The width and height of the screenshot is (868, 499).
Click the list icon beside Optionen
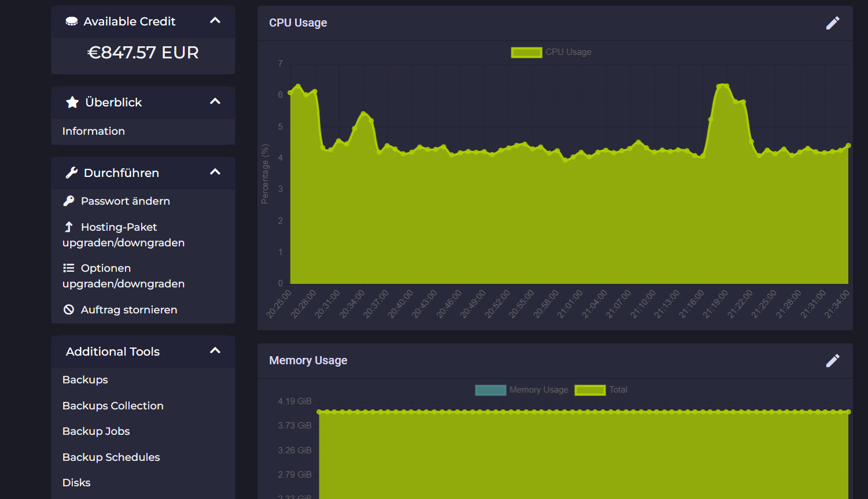click(69, 268)
